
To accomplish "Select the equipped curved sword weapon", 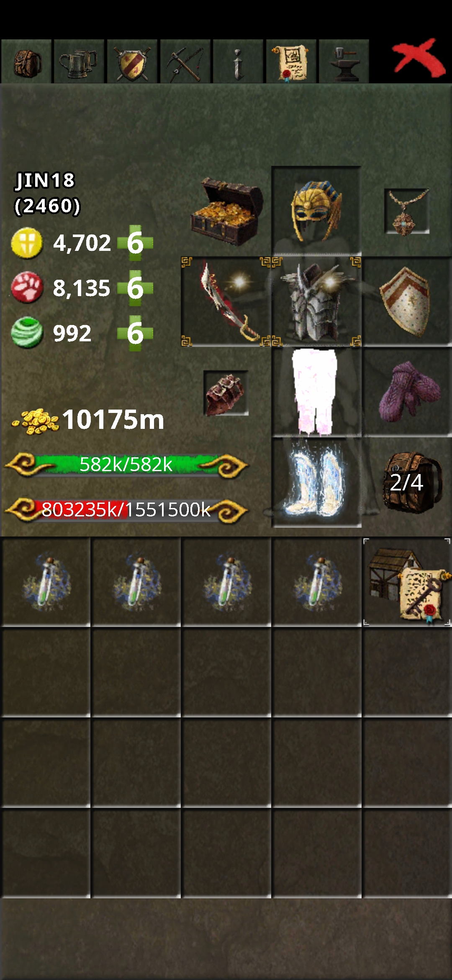I will coord(226,302).
